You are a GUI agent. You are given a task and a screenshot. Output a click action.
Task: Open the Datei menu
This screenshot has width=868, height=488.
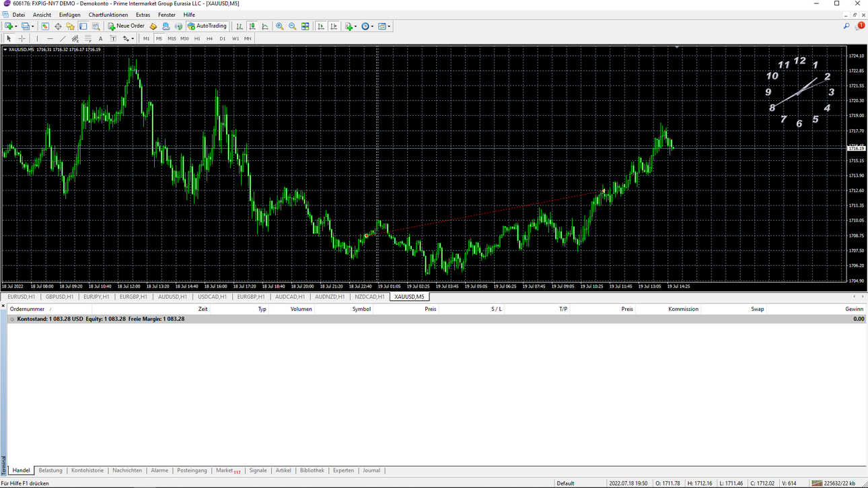pyautogui.click(x=19, y=15)
